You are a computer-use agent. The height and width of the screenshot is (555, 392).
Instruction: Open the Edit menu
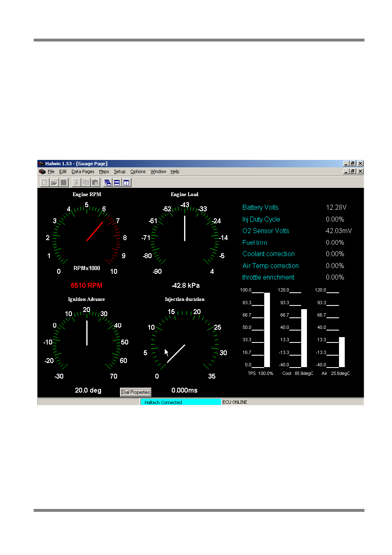tap(63, 171)
